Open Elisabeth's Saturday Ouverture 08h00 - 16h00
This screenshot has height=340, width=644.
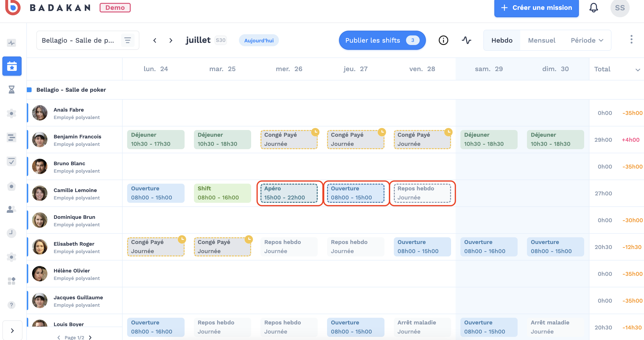[489, 247]
